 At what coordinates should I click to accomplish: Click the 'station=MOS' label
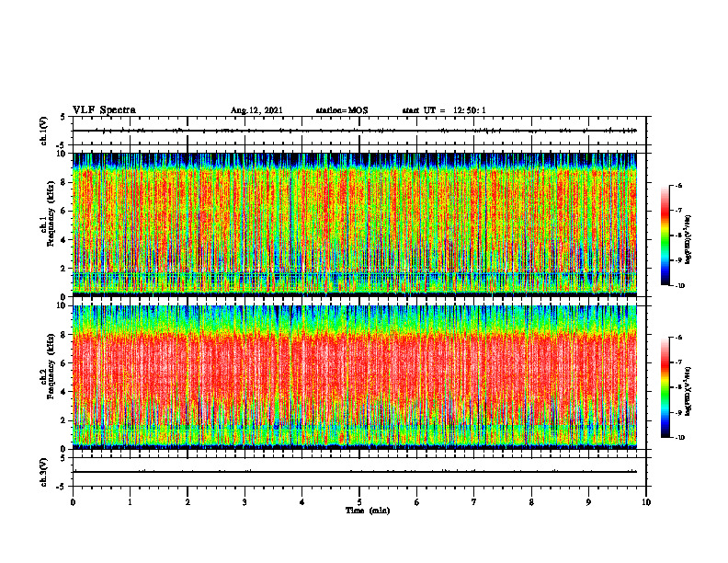pos(342,110)
